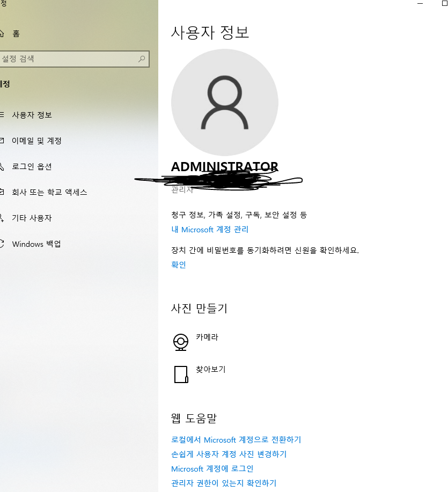Click the 웹 도움말 section heading
Image resolution: width=448 pixels, height=492 pixels.
click(194, 418)
